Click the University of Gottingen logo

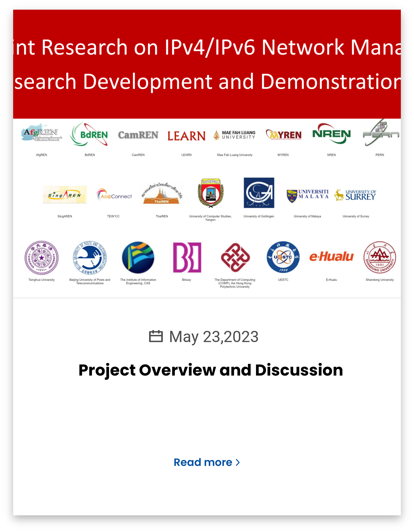pyautogui.click(x=259, y=193)
